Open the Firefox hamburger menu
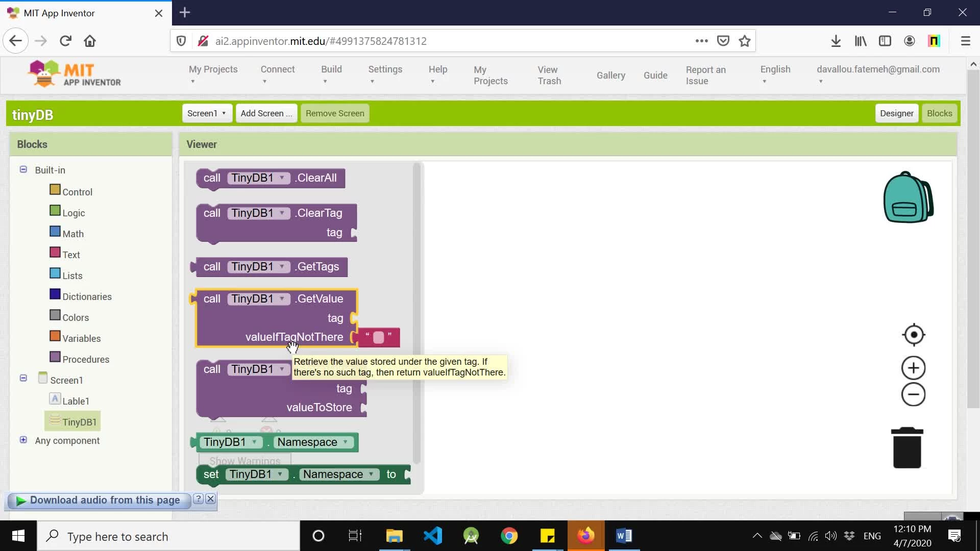The height and width of the screenshot is (551, 980). coord(965,41)
